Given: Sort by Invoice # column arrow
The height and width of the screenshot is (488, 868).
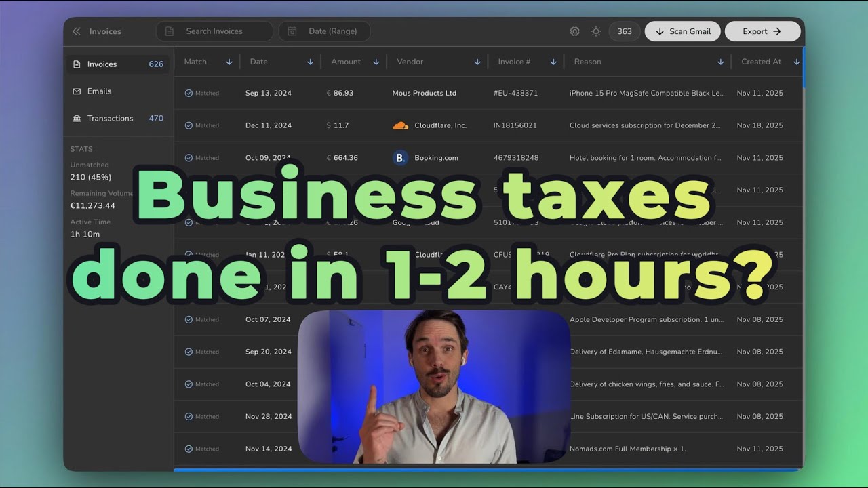Looking at the screenshot, I should point(553,62).
